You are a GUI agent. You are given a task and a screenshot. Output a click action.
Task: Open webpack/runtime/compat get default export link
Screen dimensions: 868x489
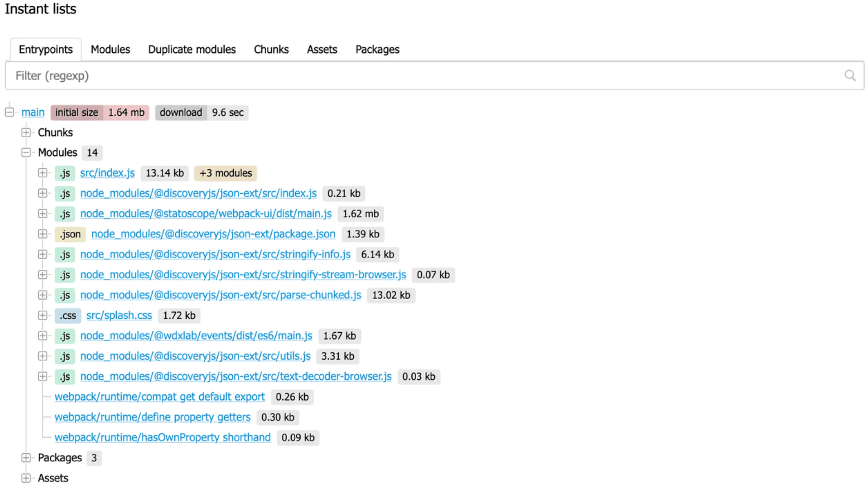pos(160,397)
